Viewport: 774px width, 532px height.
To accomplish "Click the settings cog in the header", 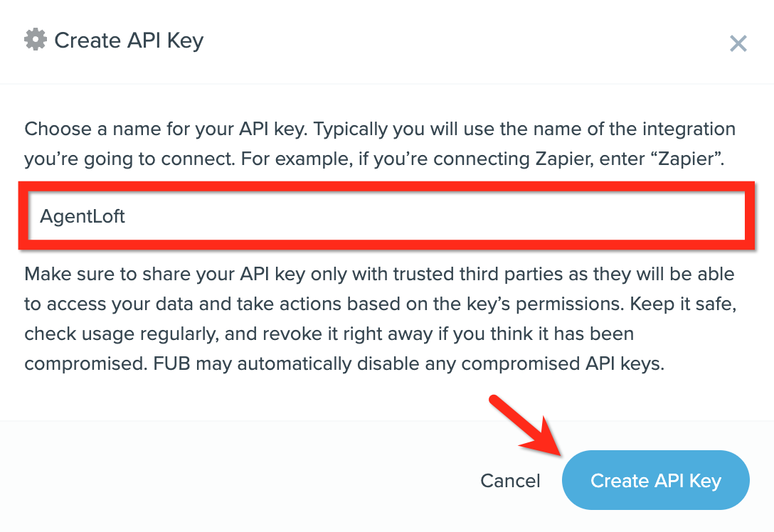I will tap(35, 40).
